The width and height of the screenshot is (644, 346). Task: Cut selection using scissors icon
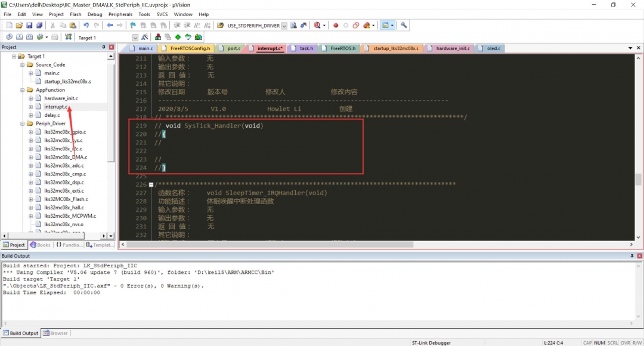coord(52,26)
